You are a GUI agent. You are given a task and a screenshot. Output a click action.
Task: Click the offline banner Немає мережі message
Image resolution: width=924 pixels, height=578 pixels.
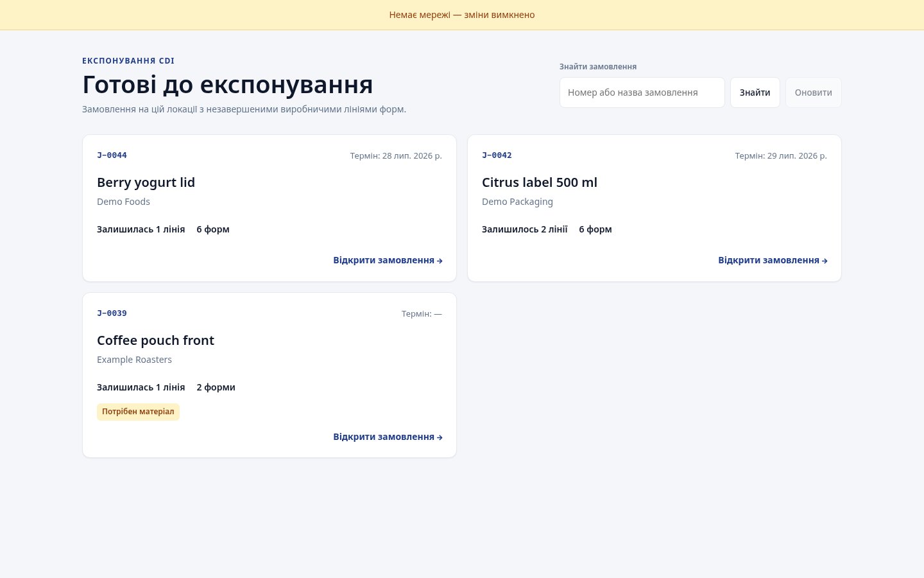(462, 15)
